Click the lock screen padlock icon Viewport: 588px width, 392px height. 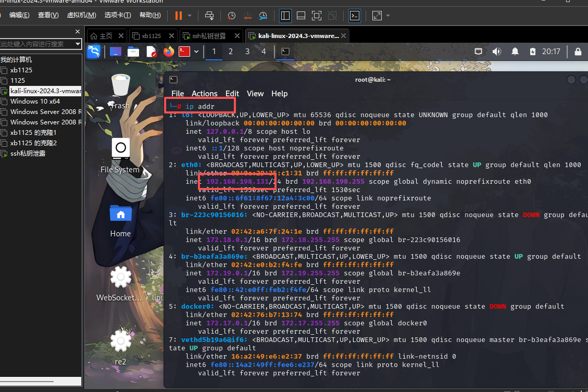(x=578, y=52)
